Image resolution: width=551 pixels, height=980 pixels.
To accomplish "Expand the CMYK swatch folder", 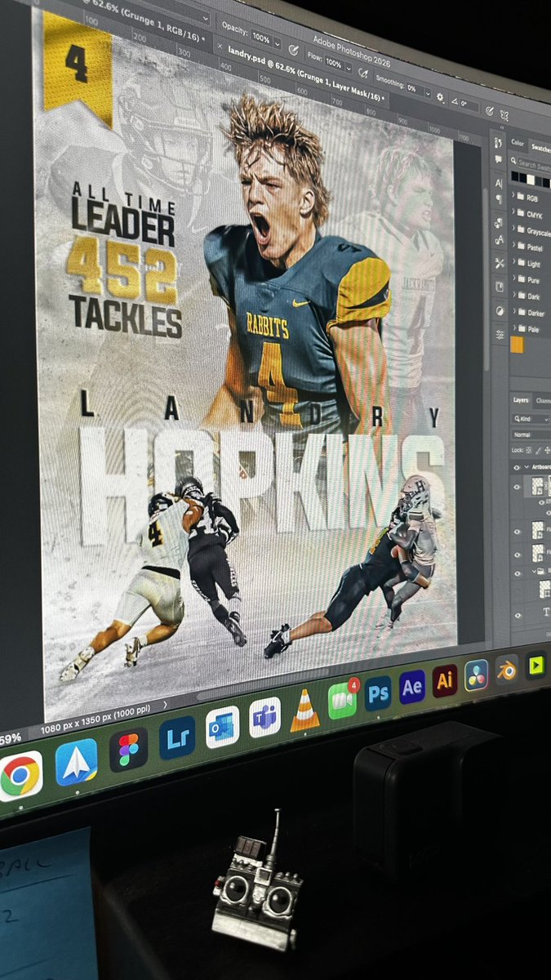I will coord(513,211).
